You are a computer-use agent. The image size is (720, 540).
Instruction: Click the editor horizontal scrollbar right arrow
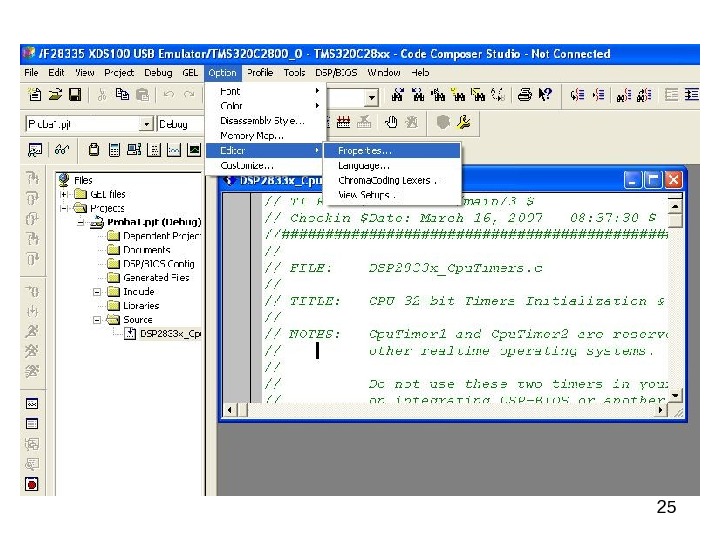pos(661,410)
